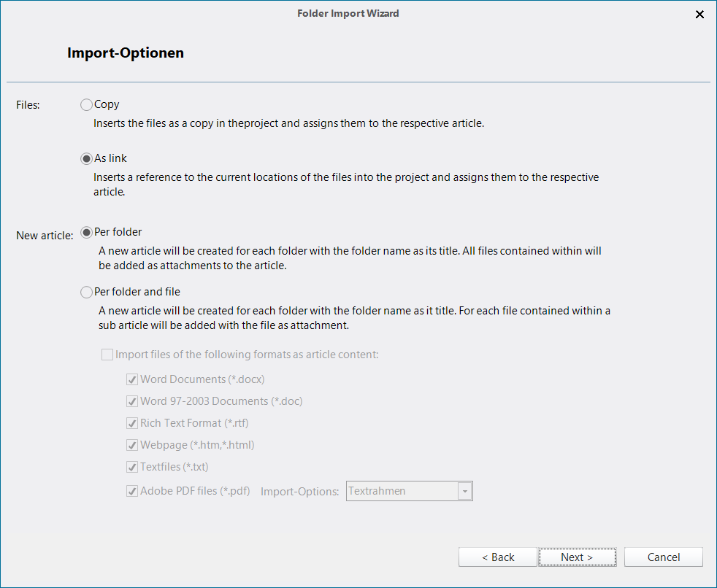Enable import files as article content checkbox
Viewport: 717px width, 588px height.
(x=108, y=355)
